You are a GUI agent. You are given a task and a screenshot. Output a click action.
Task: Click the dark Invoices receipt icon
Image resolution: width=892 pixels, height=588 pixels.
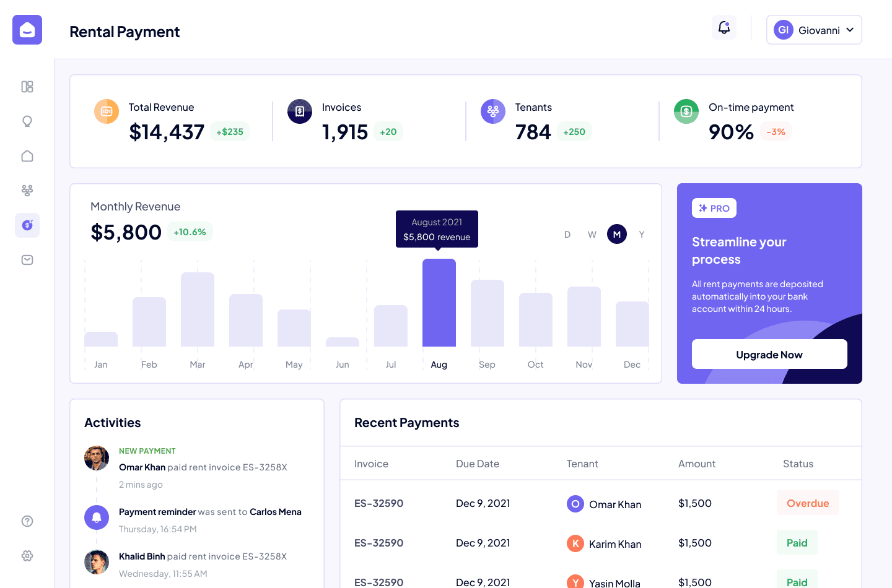point(300,111)
